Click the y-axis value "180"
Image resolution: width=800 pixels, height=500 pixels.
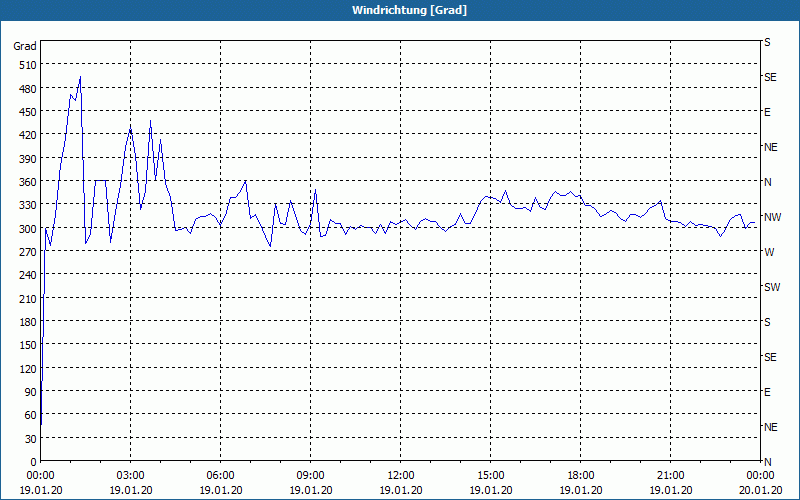click(28, 322)
